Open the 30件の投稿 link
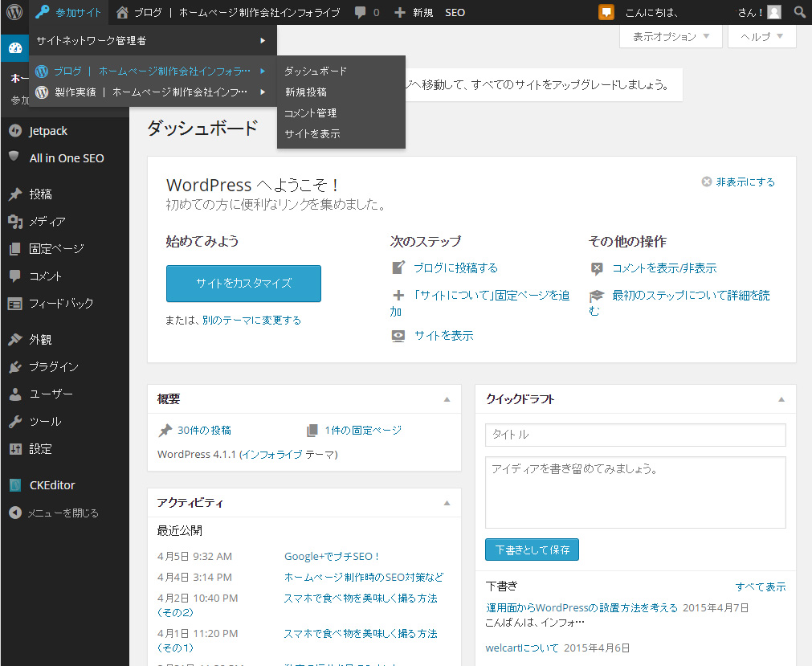Image resolution: width=812 pixels, height=666 pixels. pyautogui.click(x=205, y=431)
